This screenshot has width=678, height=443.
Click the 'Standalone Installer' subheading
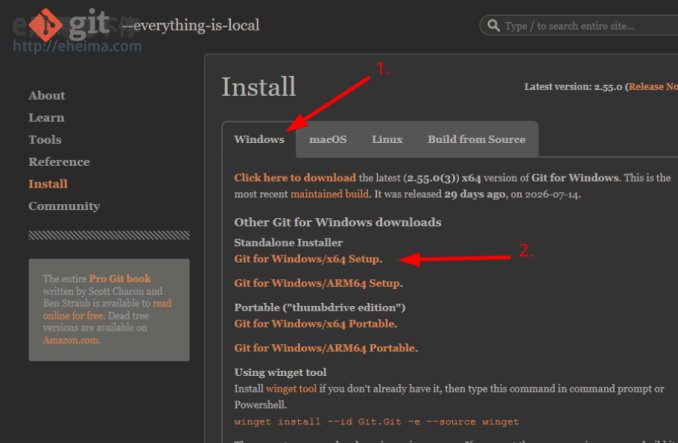pos(288,242)
